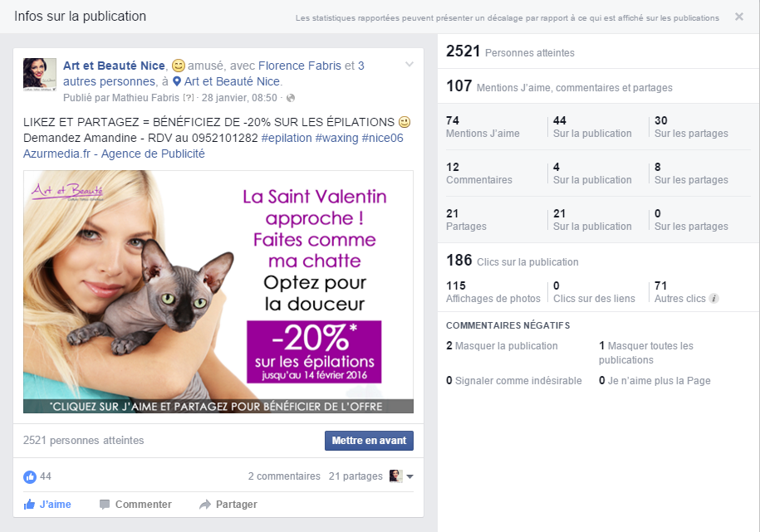Click the amused smiley emoji icon
Screen dimensions: 760x532
pos(179,66)
